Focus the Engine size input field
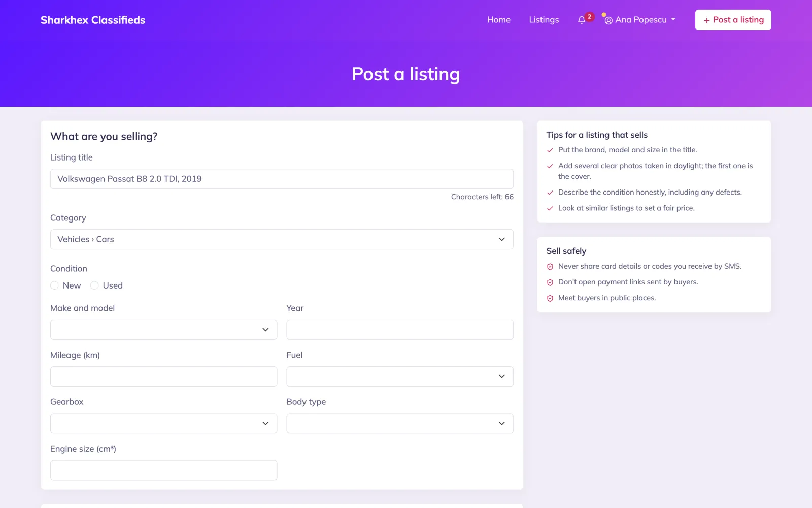 click(x=163, y=470)
